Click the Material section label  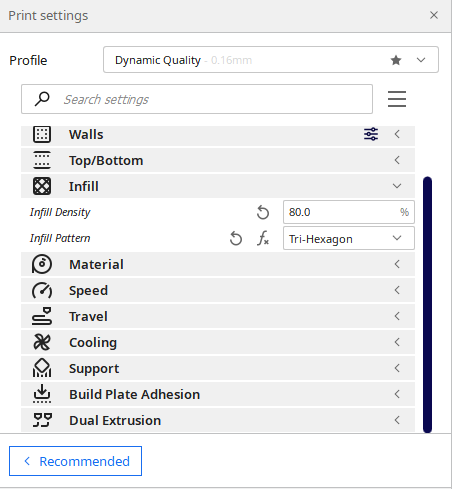(x=96, y=264)
